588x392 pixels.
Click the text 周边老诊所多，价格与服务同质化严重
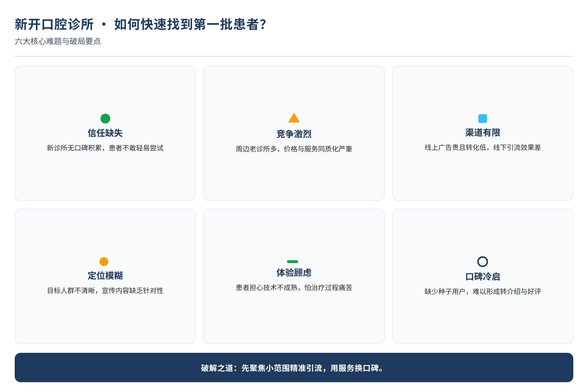[294, 149]
